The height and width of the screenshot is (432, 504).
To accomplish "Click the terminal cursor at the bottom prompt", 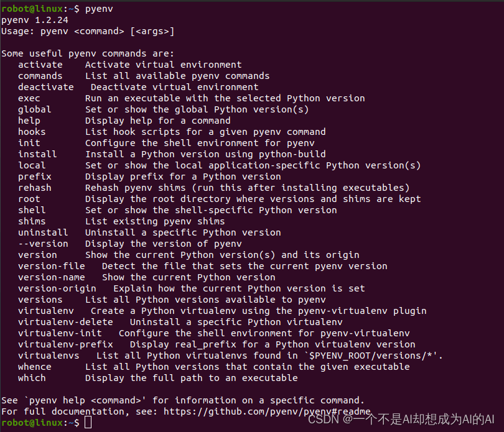I will point(88,423).
